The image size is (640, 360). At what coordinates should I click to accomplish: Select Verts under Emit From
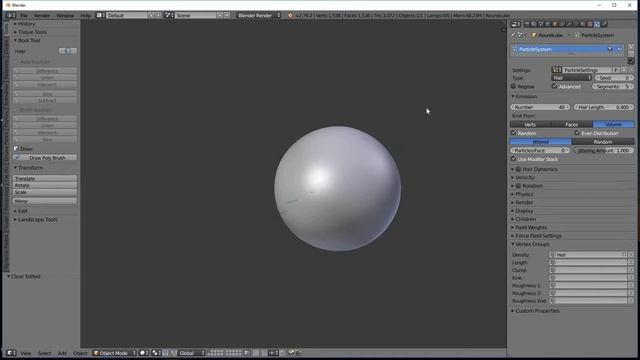pyautogui.click(x=530, y=124)
